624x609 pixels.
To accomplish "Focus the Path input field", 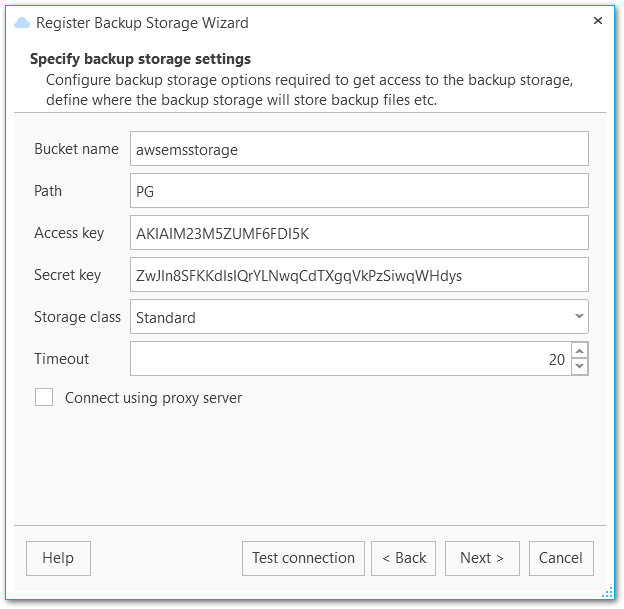I will (x=359, y=190).
